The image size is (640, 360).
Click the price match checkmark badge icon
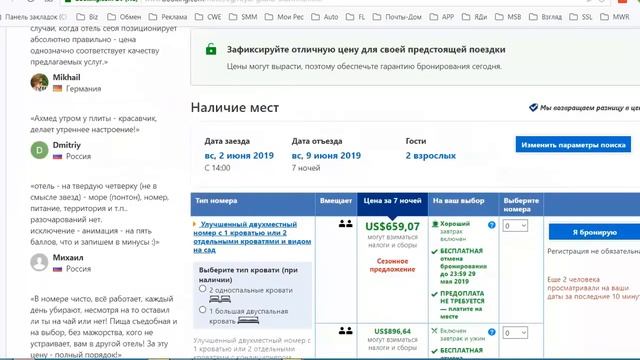tap(533, 107)
